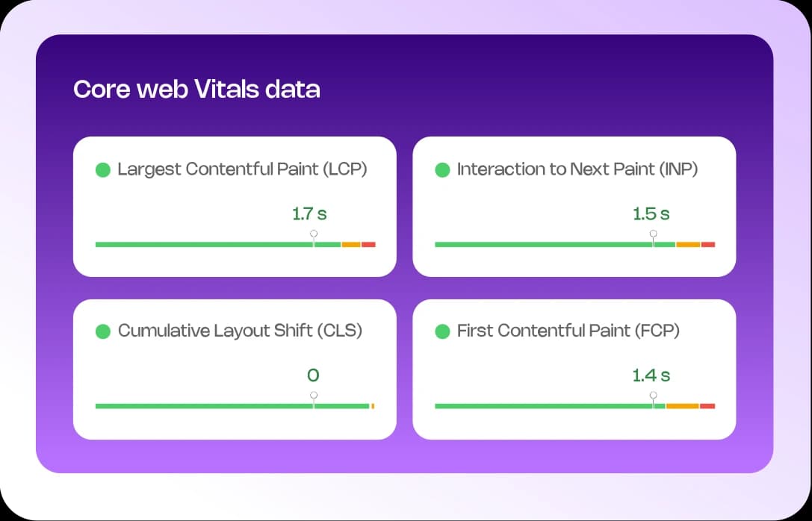Select the Interaction to Next Paint (INP) label

[577, 169]
